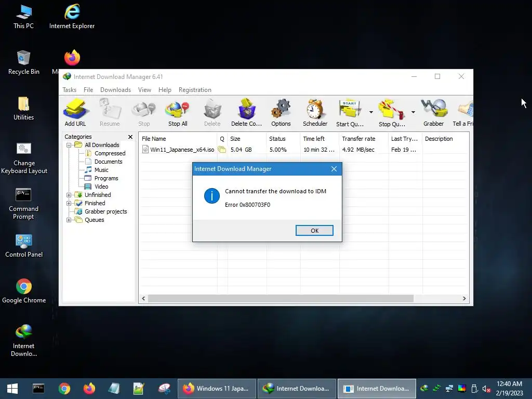
Task: Click the Stop Queue toolbar icon
Action: [392, 113]
